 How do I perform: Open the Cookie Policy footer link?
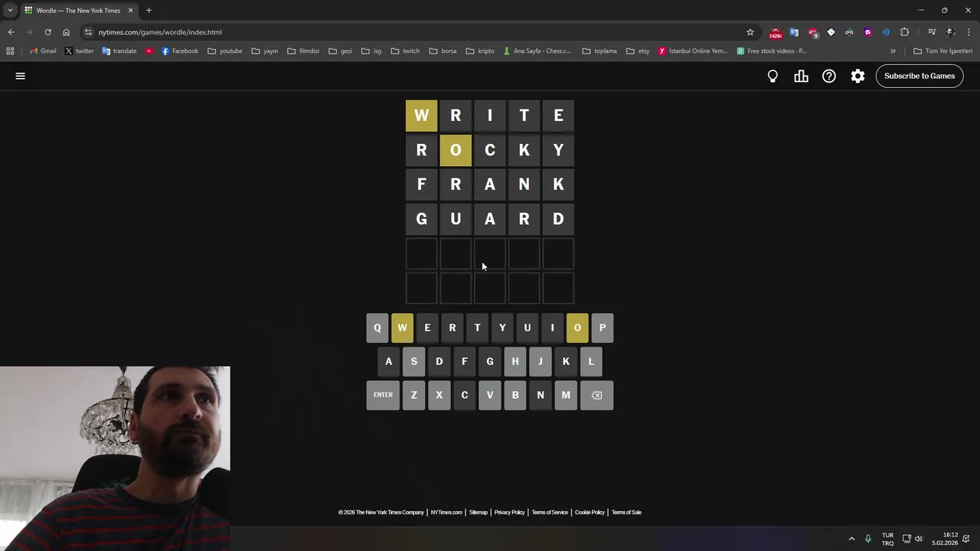tap(590, 513)
